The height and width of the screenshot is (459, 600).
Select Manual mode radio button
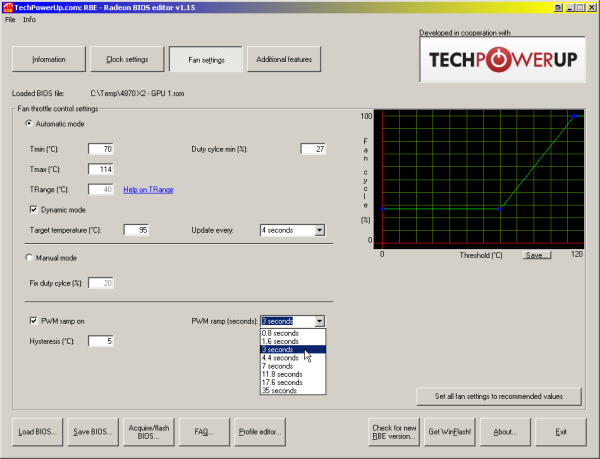[29, 257]
